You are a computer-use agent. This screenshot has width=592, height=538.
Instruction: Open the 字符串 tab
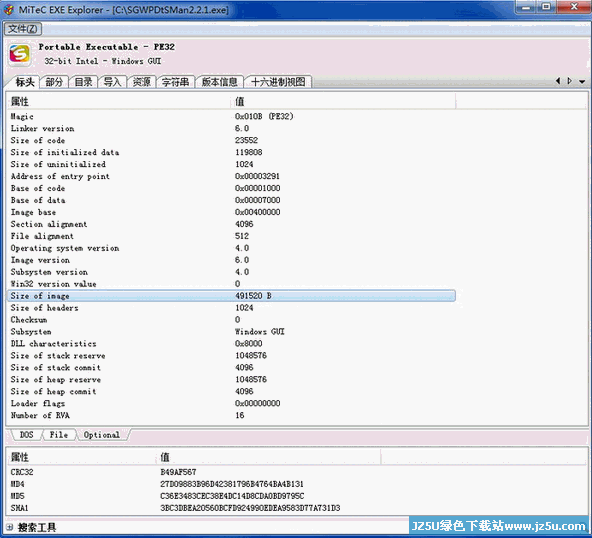pos(176,82)
